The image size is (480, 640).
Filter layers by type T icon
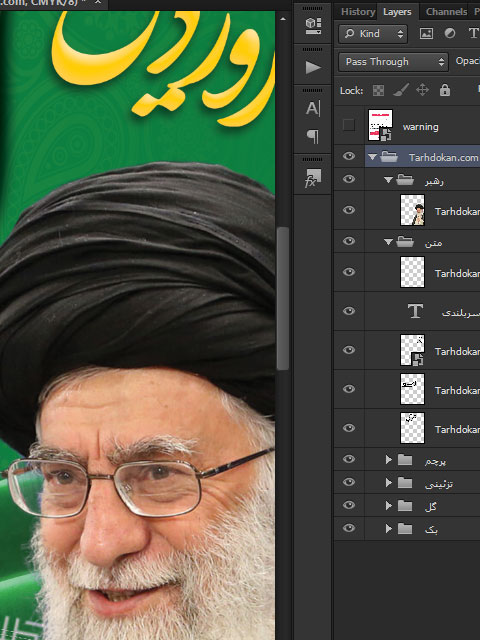pyautogui.click(x=473, y=33)
